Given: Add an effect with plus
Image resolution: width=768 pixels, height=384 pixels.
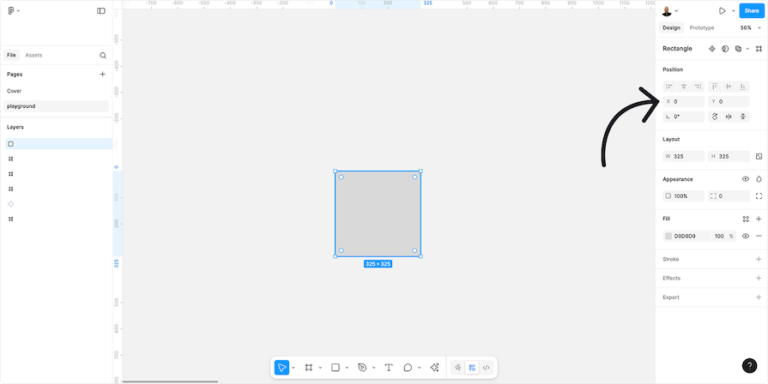Looking at the screenshot, I should point(759,278).
